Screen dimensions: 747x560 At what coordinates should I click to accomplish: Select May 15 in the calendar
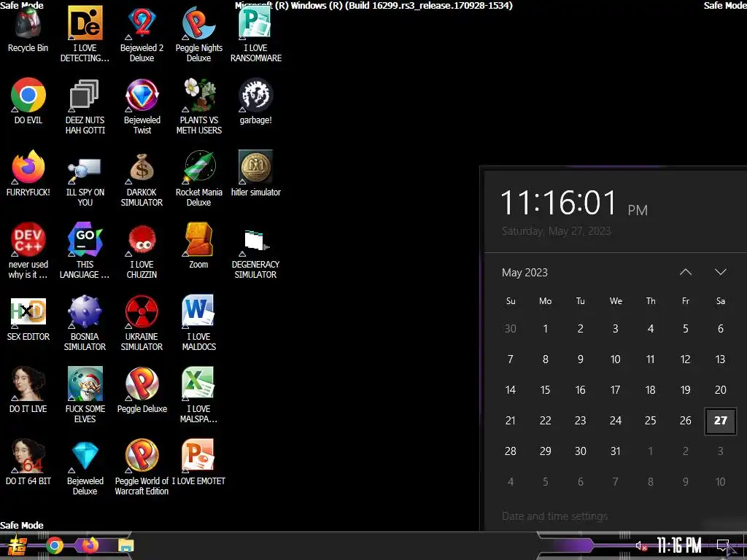[x=546, y=390]
